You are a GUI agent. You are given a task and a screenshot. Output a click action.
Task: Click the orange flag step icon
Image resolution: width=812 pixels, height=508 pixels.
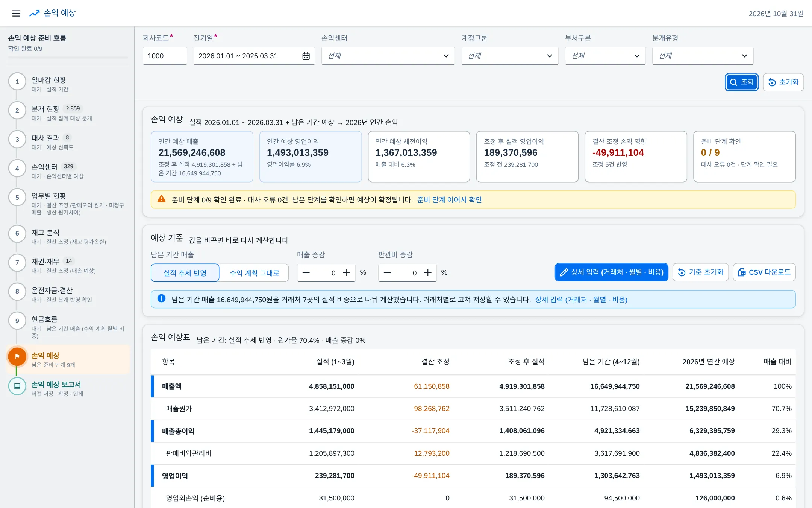(17, 356)
